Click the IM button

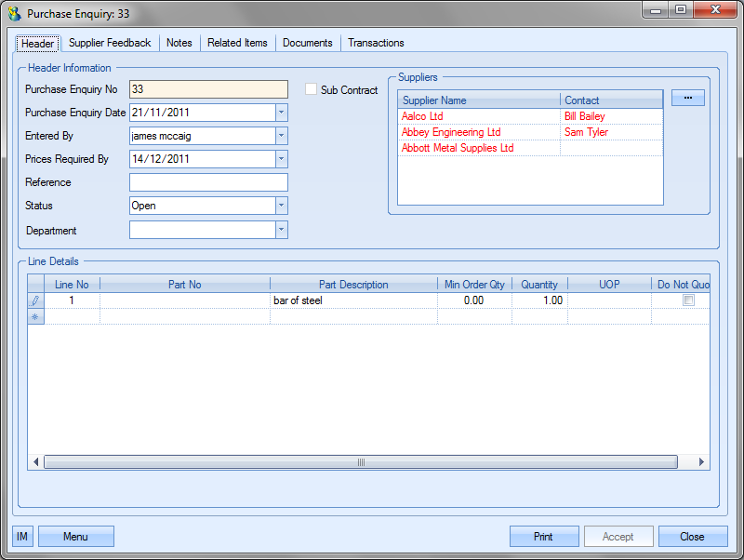point(22,537)
